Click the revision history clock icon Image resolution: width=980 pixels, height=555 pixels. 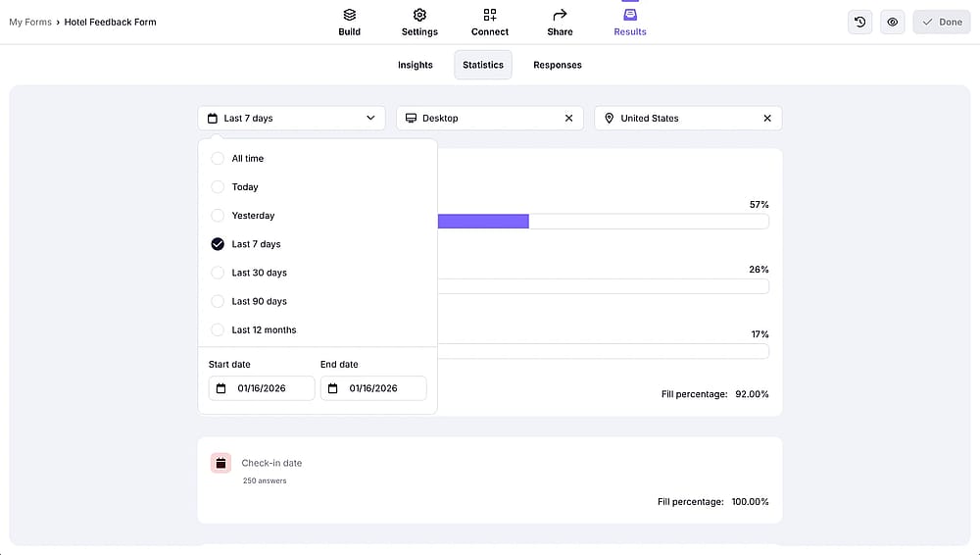point(860,22)
